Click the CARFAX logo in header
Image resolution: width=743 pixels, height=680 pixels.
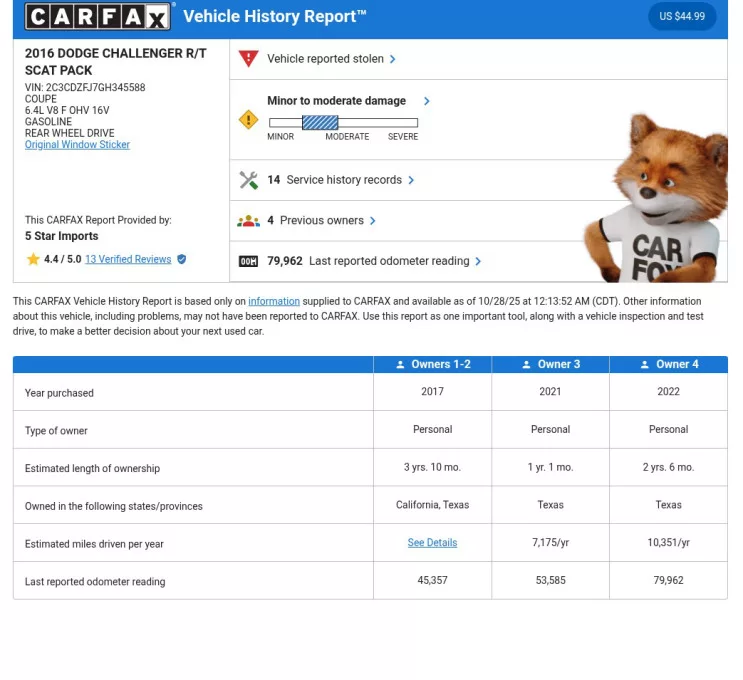(x=98, y=16)
